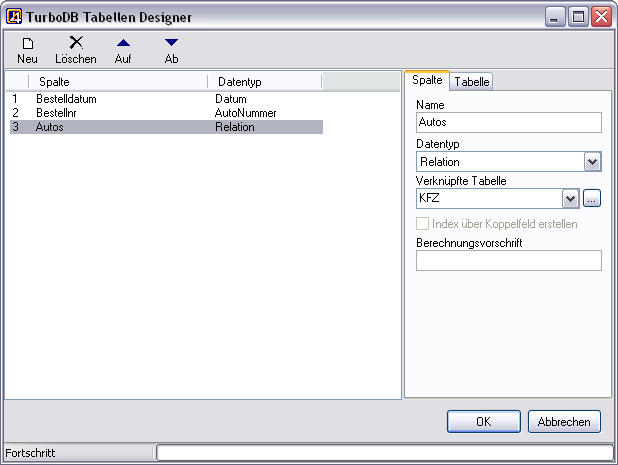Click into the Name input field
This screenshot has width=618, height=465.
coord(508,122)
